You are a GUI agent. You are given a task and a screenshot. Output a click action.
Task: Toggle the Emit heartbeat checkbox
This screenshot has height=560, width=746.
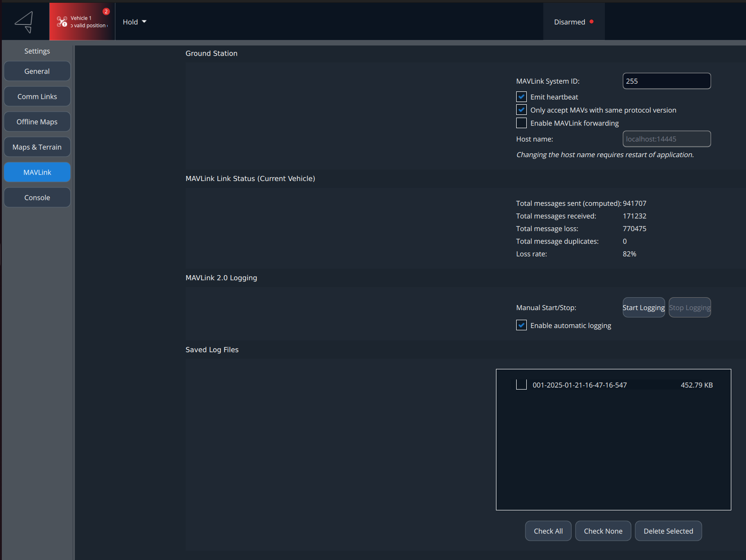pos(521,97)
